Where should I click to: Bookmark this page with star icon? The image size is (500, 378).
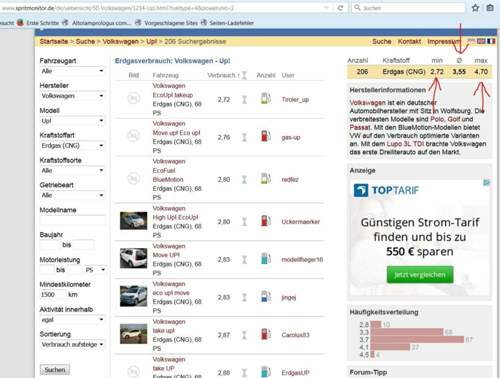pos(475,8)
